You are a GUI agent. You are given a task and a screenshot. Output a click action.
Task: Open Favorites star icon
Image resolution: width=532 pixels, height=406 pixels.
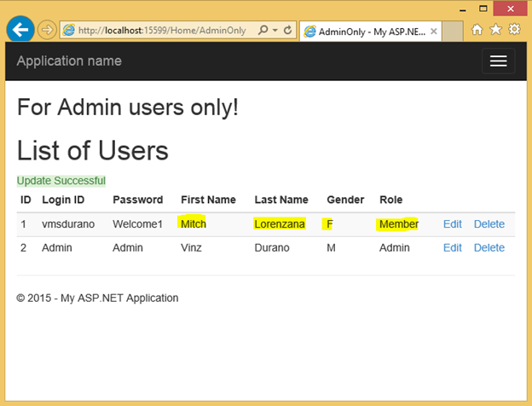pyautogui.click(x=495, y=30)
